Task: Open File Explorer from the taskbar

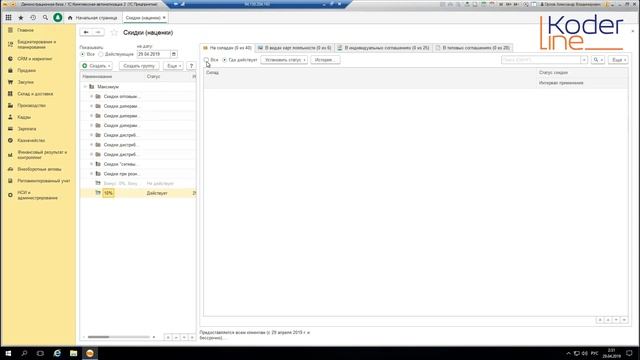Action: click(73, 353)
